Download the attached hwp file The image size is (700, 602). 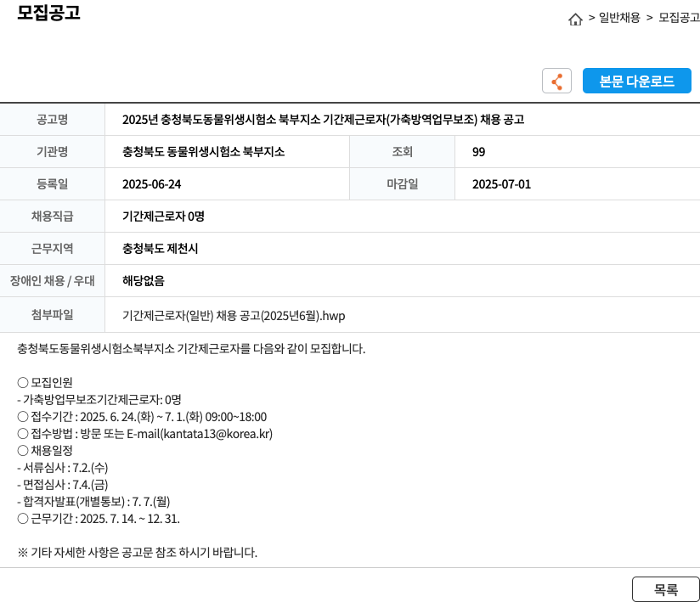pyautogui.click(x=234, y=316)
